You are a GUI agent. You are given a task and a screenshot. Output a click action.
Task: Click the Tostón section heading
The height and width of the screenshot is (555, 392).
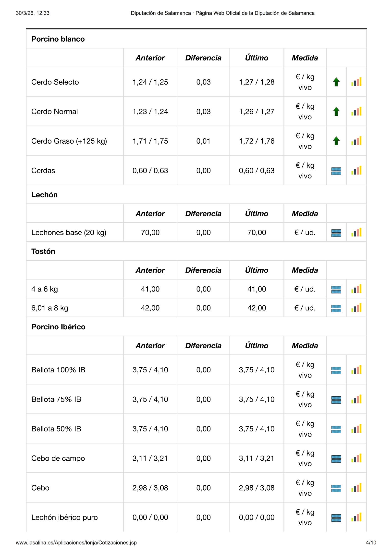tap(43, 251)
